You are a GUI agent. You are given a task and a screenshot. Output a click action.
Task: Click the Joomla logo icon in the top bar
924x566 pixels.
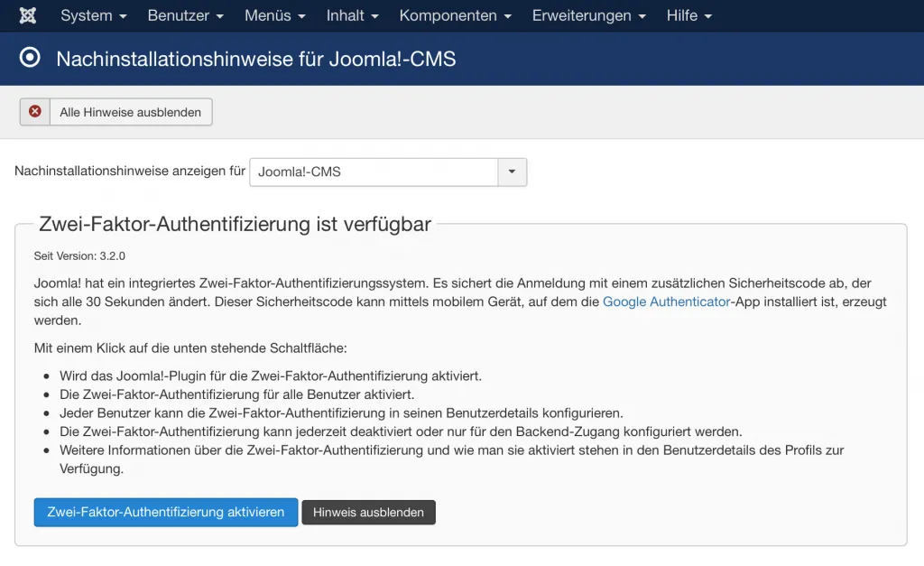[28, 15]
